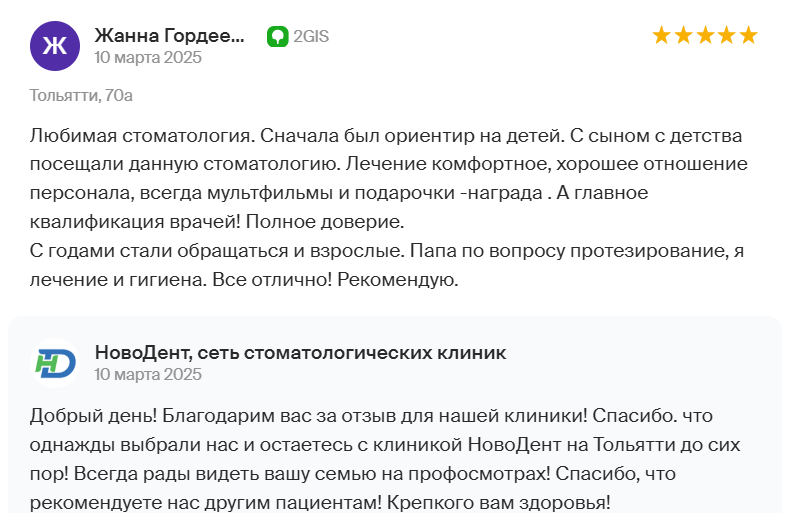Click the 2GIS text label
The image size is (793, 513).
coord(311,36)
